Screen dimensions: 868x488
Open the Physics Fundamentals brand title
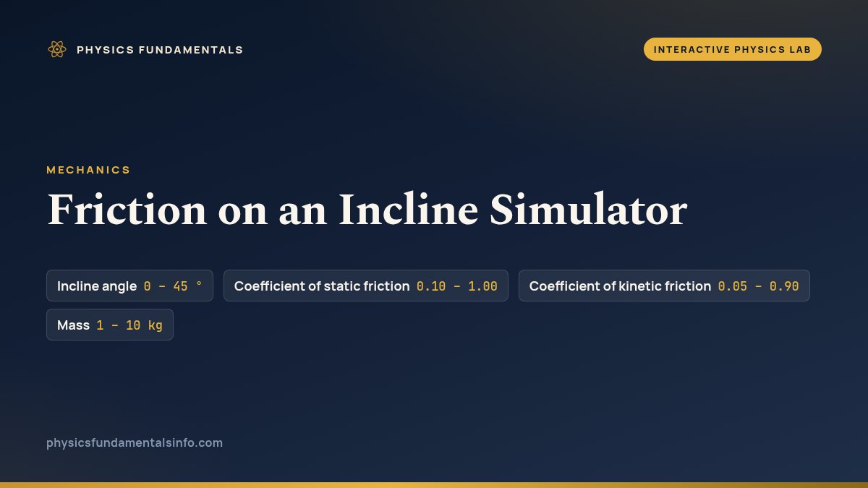(160, 50)
